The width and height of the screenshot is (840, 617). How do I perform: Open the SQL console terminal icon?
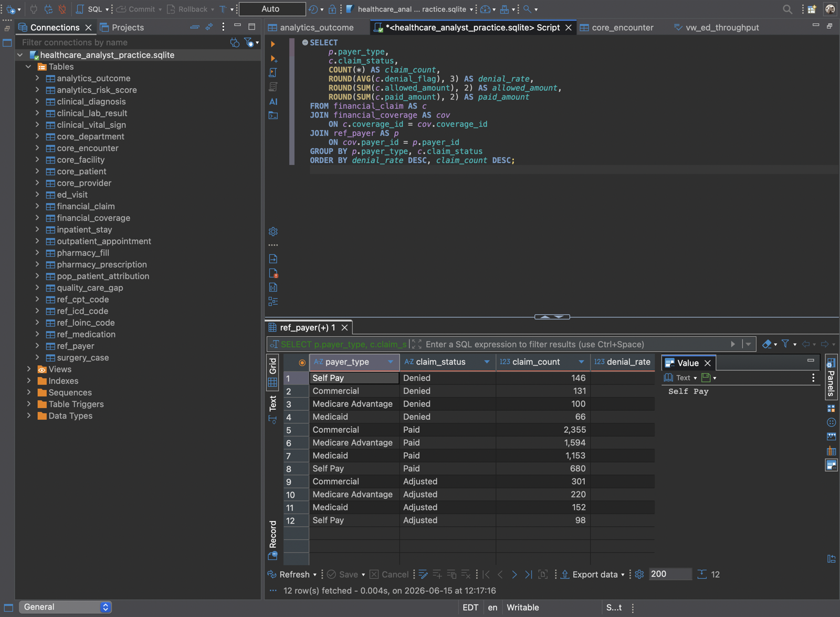tap(273, 115)
